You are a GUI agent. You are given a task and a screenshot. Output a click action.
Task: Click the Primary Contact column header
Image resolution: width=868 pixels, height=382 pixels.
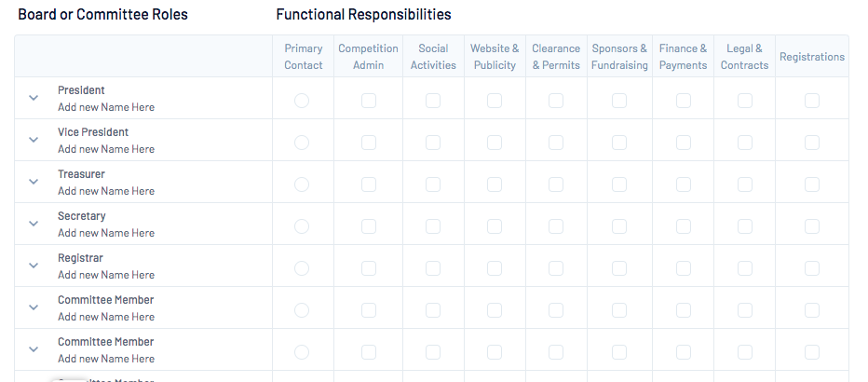tap(304, 57)
